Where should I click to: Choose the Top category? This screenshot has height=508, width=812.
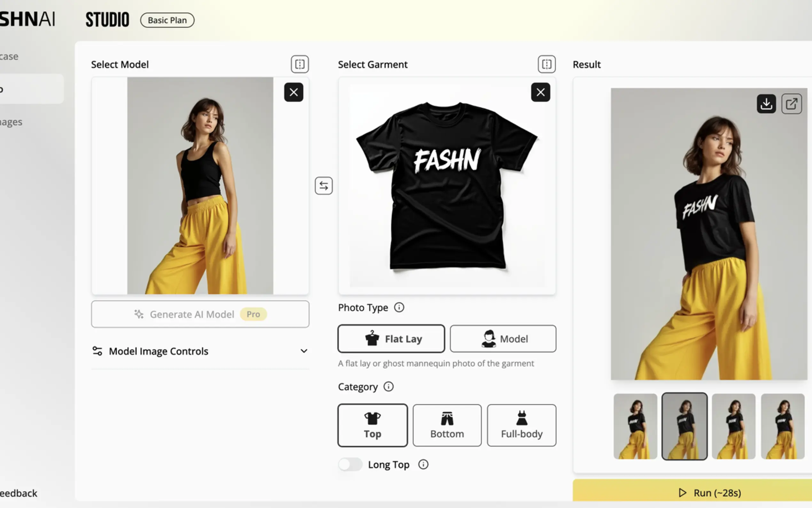pyautogui.click(x=373, y=425)
